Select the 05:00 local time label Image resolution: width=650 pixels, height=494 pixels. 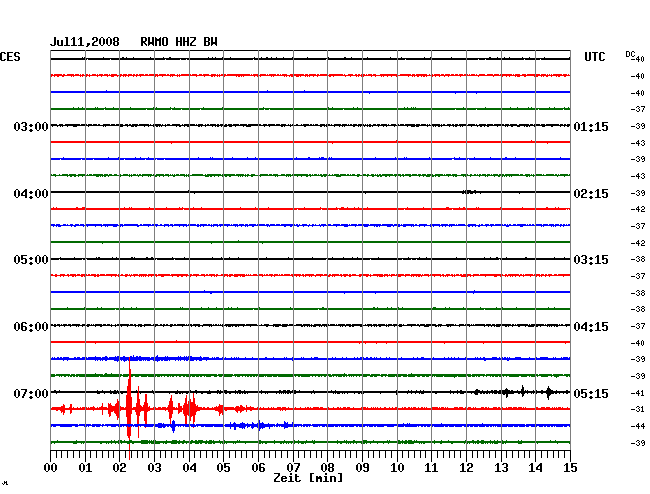(x=31, y=260)
